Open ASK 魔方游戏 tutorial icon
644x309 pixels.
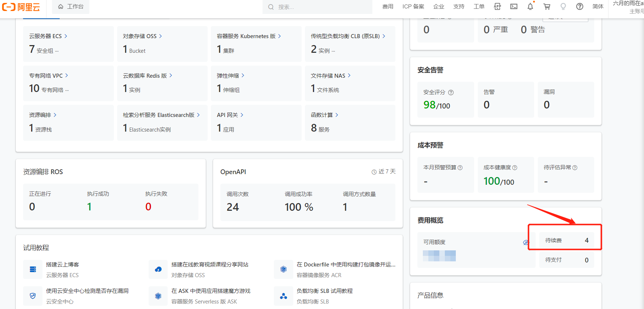coord(158,296)
